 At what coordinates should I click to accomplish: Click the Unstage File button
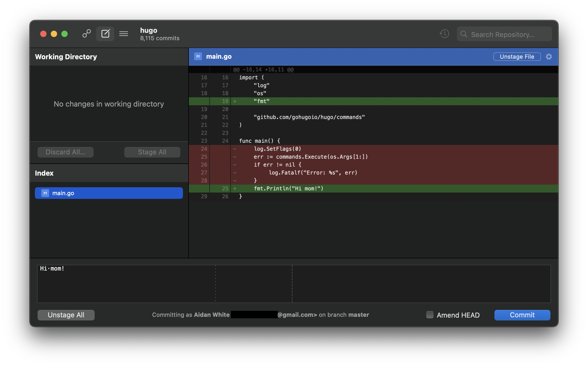click(517, 57)
